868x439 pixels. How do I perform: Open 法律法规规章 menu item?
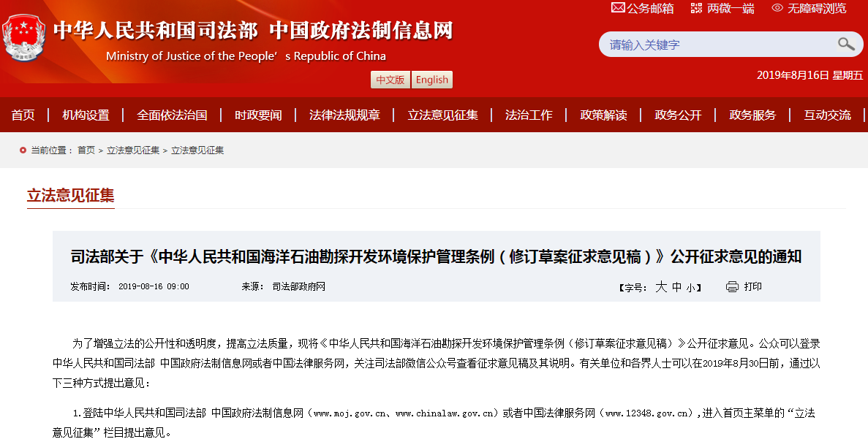(344, 115)
